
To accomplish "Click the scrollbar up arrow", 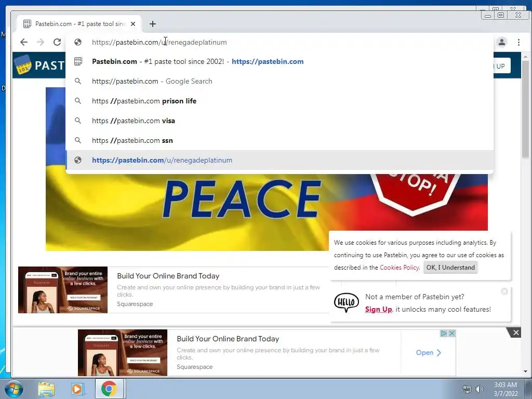I will pos(525,57).
